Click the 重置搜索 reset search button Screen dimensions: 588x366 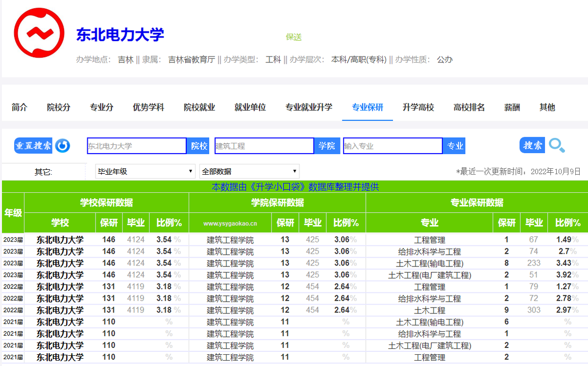point(33,146)
